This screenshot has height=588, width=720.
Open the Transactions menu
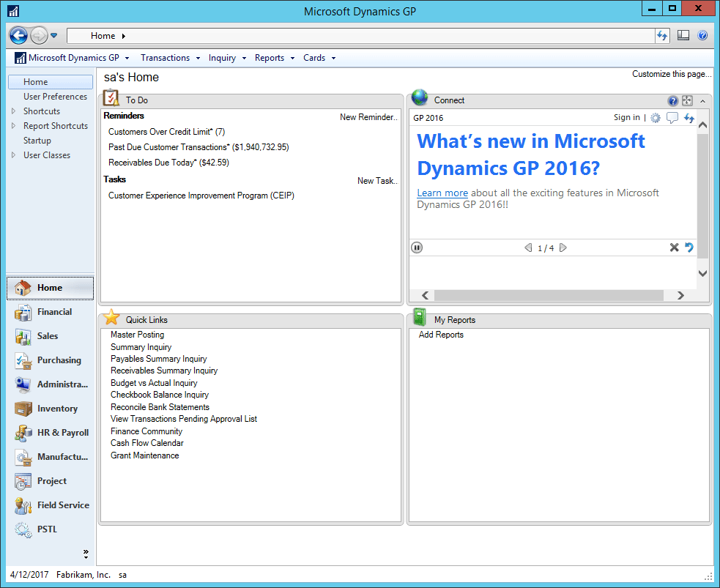click(170, 58)
